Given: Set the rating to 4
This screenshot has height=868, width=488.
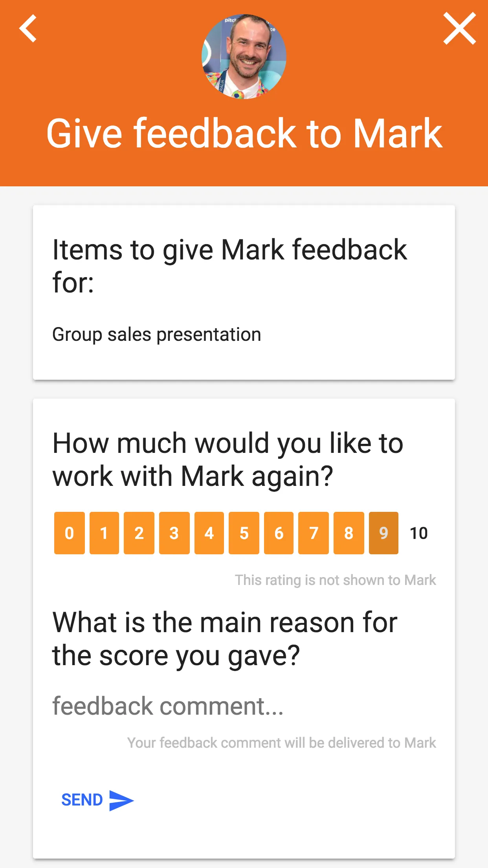Looking at the screenshot, I should [209, 533].
